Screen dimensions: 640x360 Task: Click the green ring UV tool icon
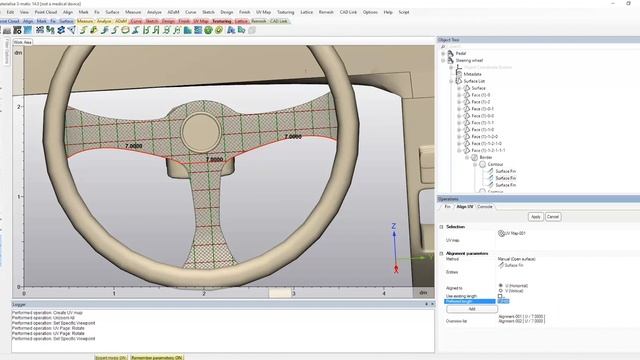125,30
